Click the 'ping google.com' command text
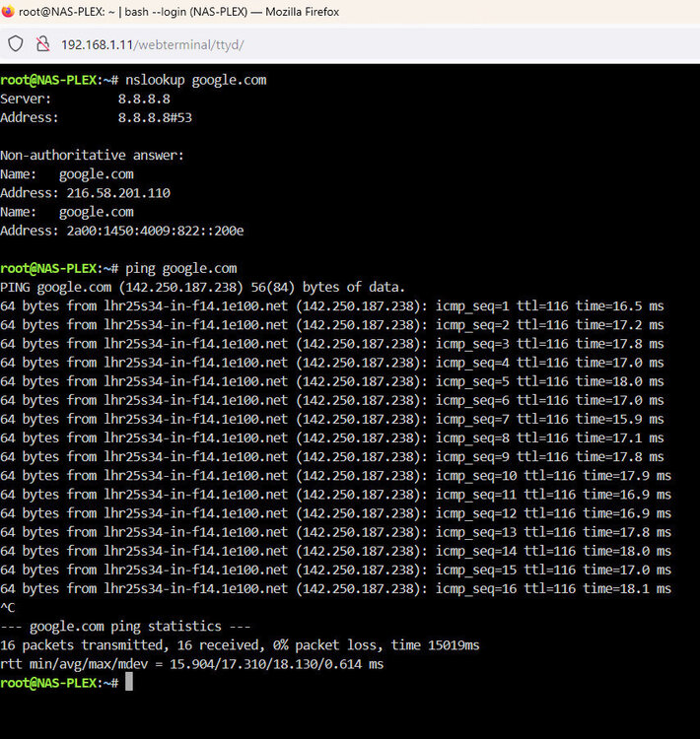700x739 pixels. tap(181, 269)
